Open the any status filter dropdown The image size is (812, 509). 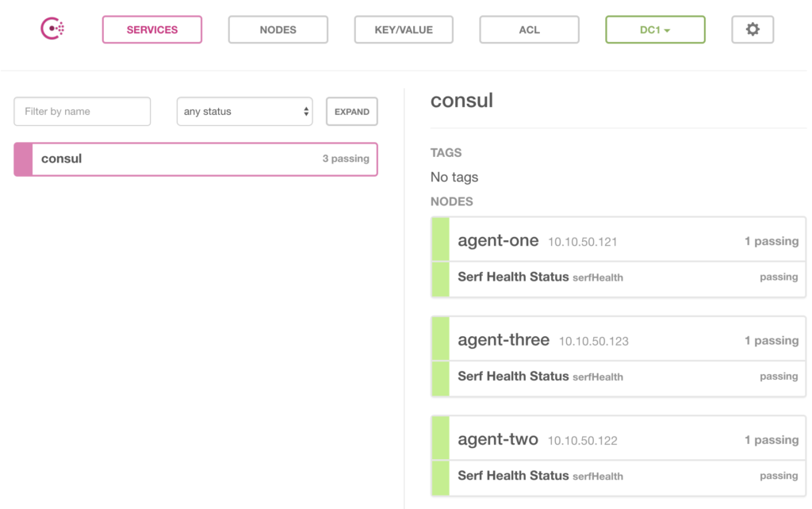pos(244,112)
